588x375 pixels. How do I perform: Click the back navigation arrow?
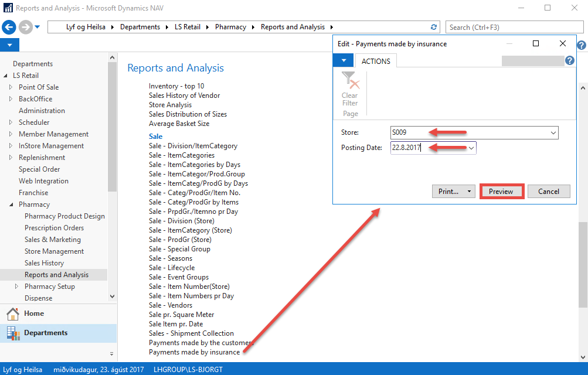click(x=9, y=27)
